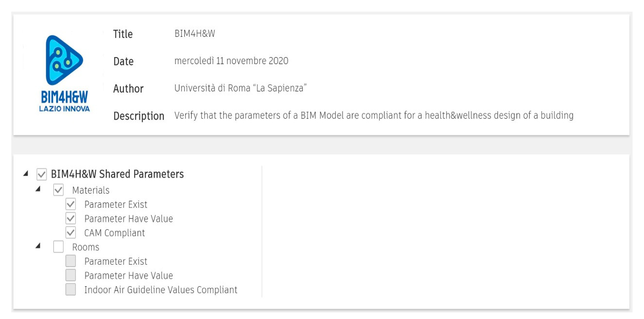
Task: Uncheck Parameter Have Value under Materials
Action: [x=71, y=219]
